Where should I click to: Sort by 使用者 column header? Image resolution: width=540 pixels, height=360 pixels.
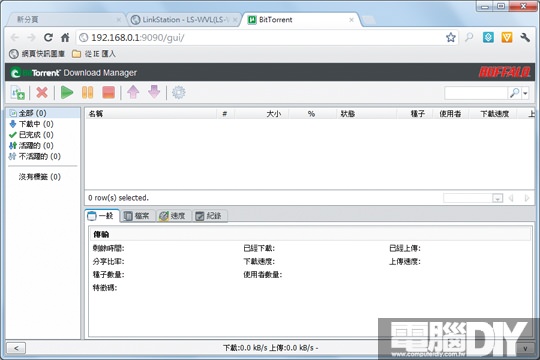450,114
